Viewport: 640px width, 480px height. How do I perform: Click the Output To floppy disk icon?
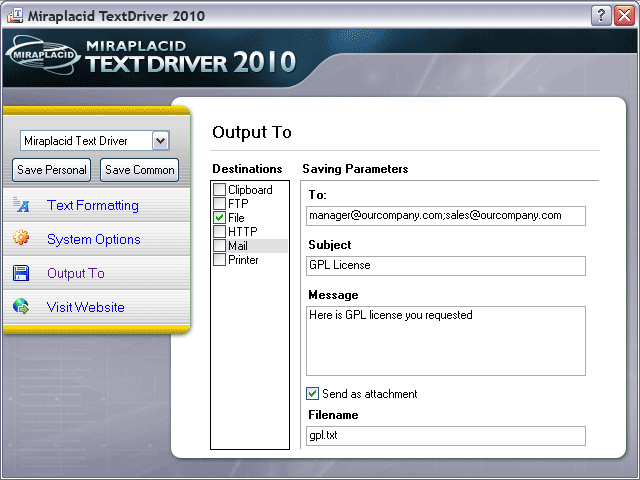point(21,273)
